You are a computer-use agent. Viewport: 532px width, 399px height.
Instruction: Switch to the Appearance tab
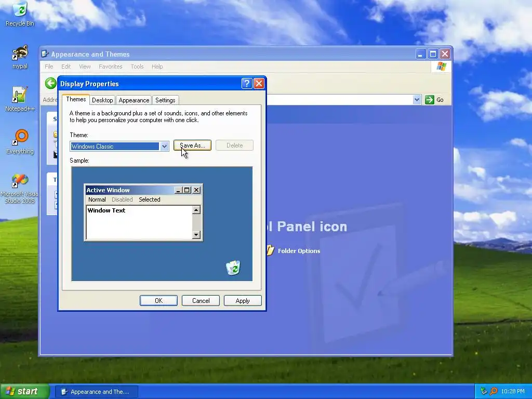pyautogui.click(x=134, y=100)
